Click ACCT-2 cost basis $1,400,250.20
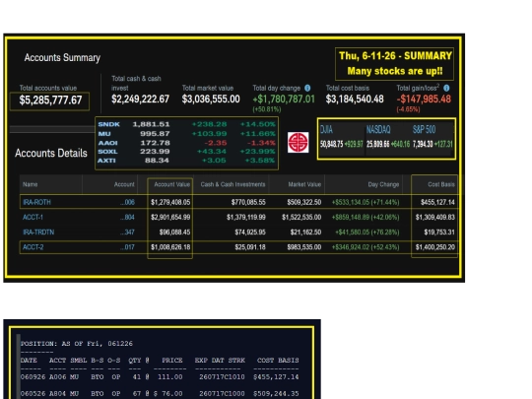Image resolution: width=532 pixels, height=399 pixels. 435,247
